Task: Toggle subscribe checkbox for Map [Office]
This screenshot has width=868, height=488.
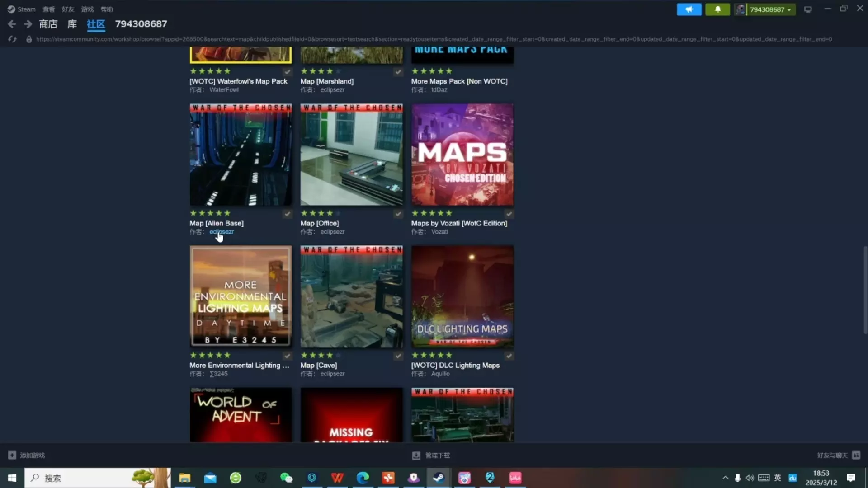Action: coord(398,214)
